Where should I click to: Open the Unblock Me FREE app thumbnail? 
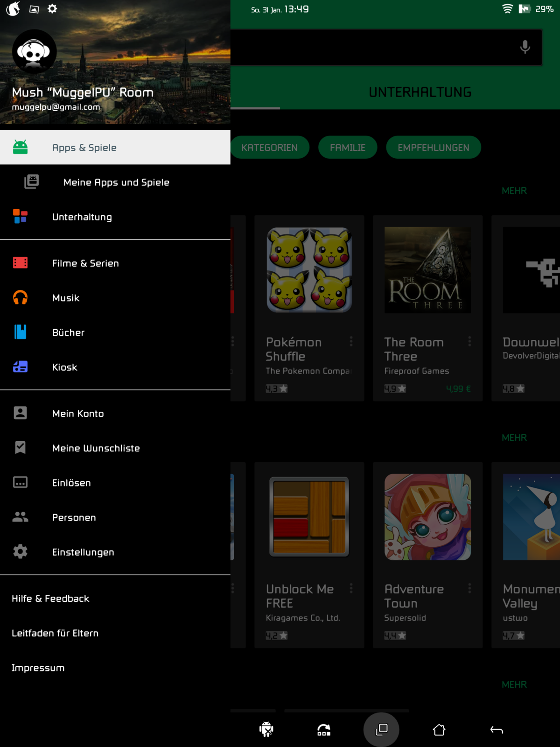tap(309, 517)
